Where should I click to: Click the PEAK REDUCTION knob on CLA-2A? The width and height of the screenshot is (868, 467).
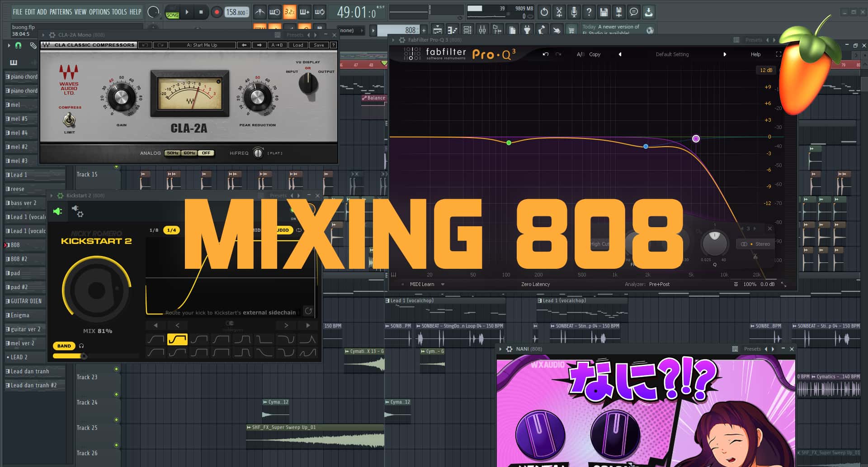[257, 97]
